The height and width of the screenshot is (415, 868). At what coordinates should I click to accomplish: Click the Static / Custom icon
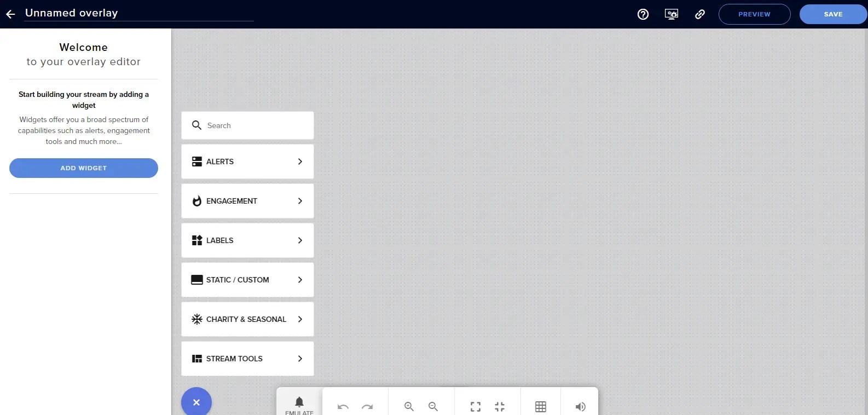pos(197,280)
